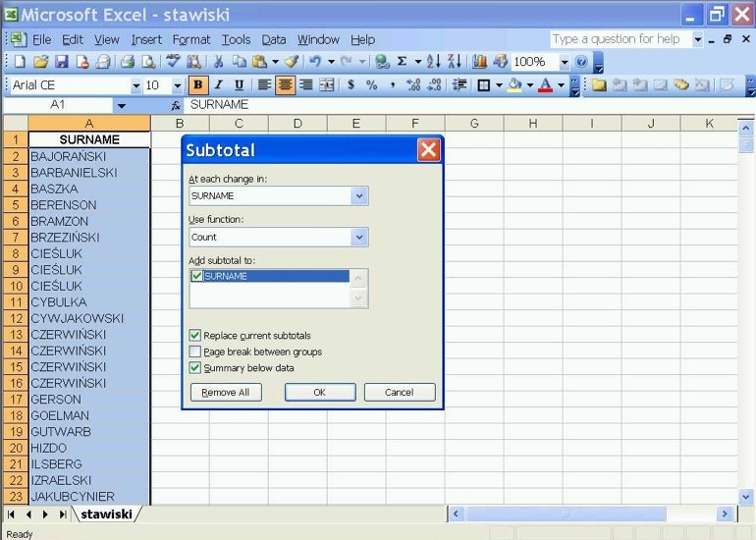
Task: Open the Chart Wizard icon
Action: pos(479,62)
